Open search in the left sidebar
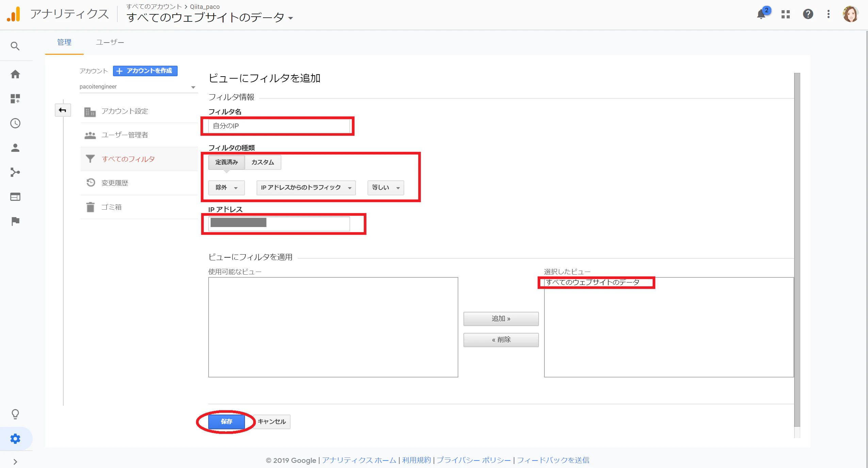The image size is (868, 468). click(15, 46)
